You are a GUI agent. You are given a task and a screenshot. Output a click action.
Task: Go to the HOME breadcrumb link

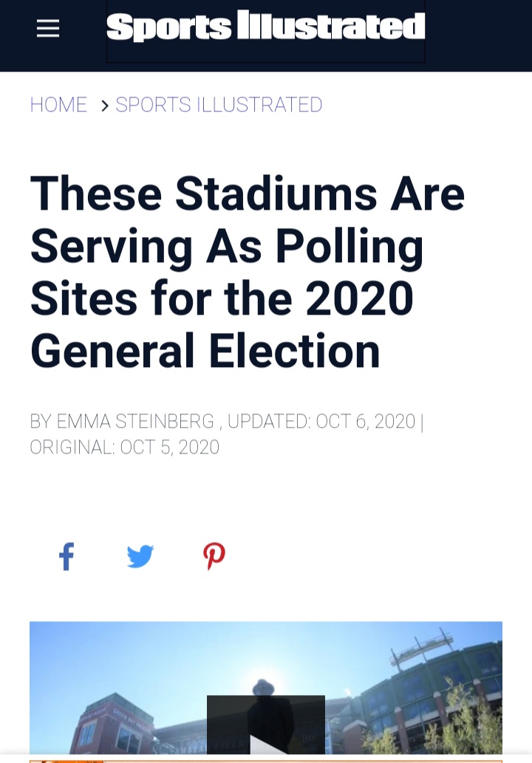click(x=58, y=105)
